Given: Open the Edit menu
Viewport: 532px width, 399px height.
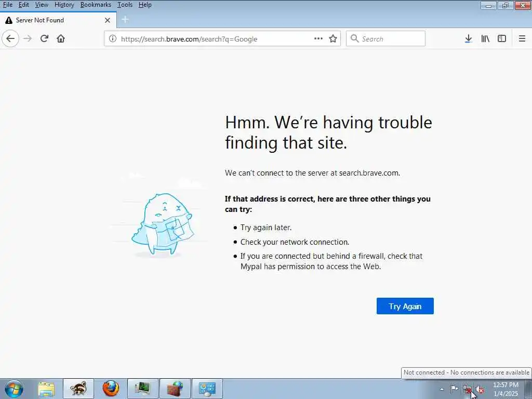Looking at the screenshot, I should [23, 5].
